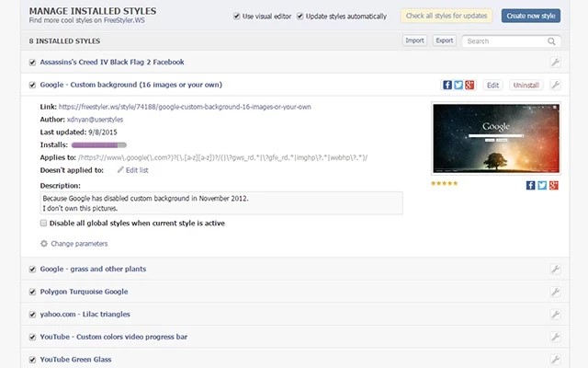Screen dimensions: 588x368
Task: Uncheck YouTube Custom colors video progress bar checkbox
Action: point(33,337)
